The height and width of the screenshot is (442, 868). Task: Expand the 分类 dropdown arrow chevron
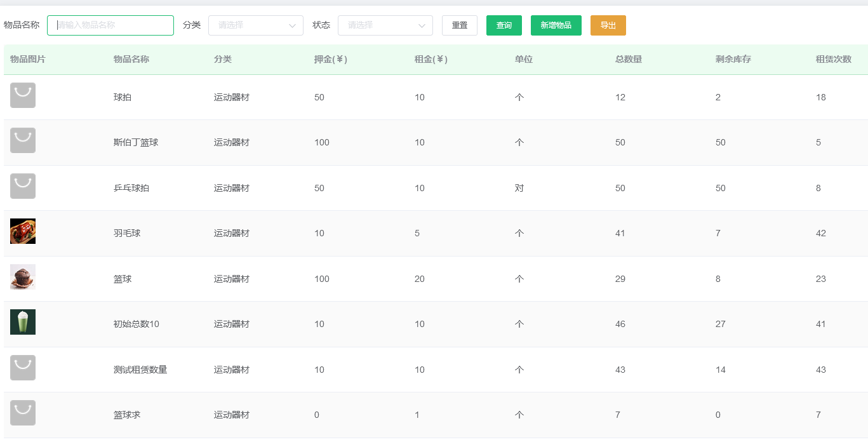[x=293, y=25]
